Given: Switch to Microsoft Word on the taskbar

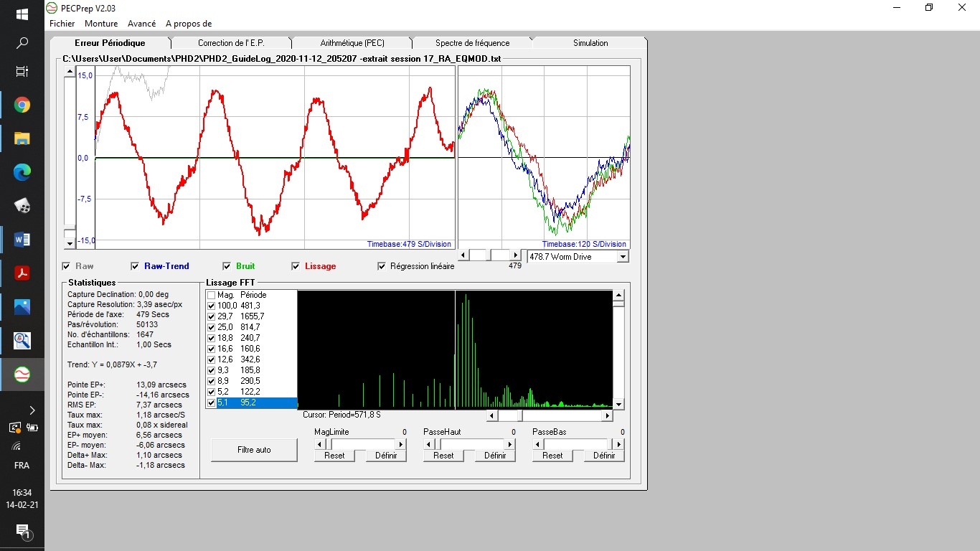Looking at the screenshot, I should (22, 240).
